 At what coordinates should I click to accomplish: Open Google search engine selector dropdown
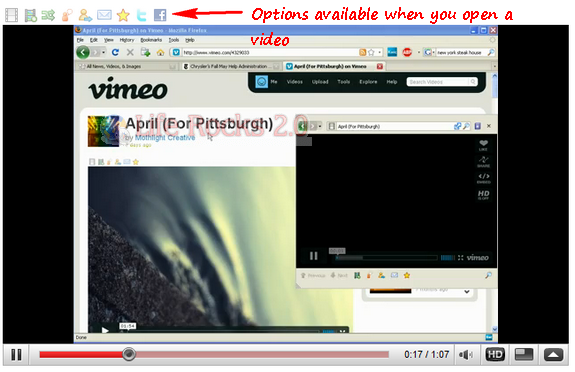(x=429, y=52)
